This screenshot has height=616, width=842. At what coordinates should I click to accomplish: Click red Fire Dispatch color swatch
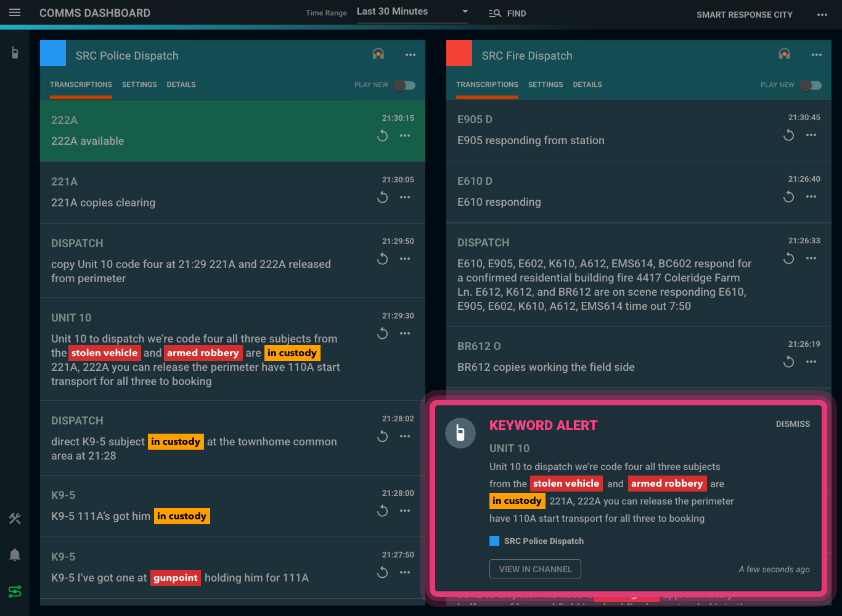tap(459, 53)
